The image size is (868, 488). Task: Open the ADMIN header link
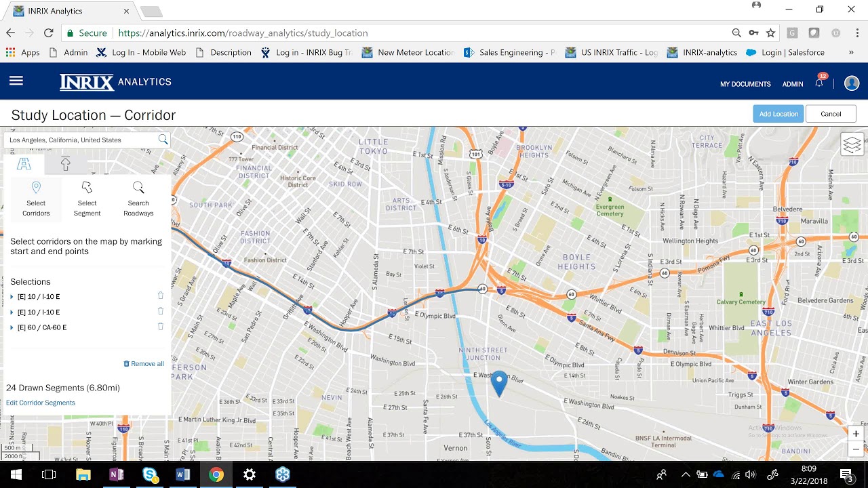793,84
